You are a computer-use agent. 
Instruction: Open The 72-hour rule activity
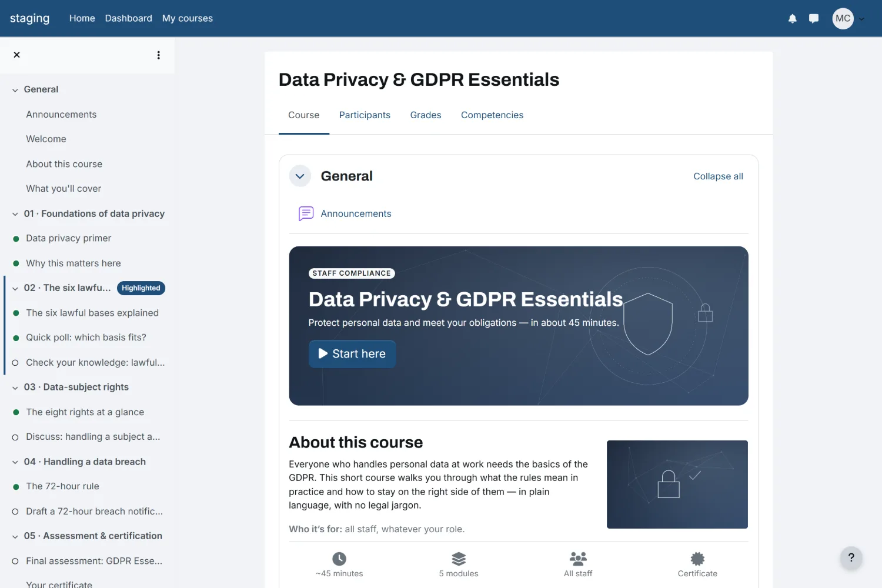tap(62, 486)
